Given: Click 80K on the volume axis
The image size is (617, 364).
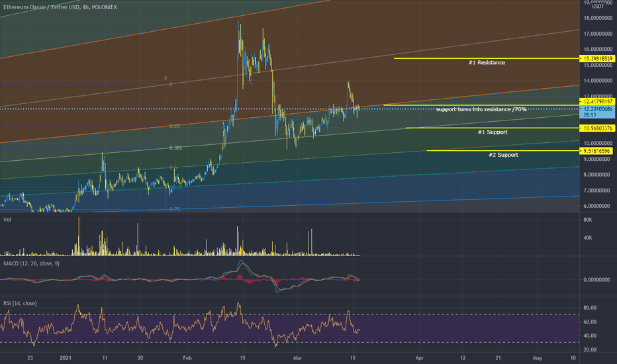Looking at the screenshot, I should point(588,220).
